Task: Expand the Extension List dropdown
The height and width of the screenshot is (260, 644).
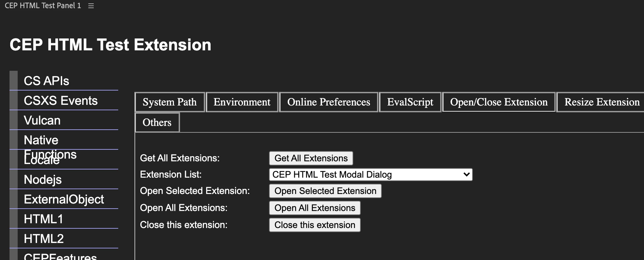Action: [371, 175]
